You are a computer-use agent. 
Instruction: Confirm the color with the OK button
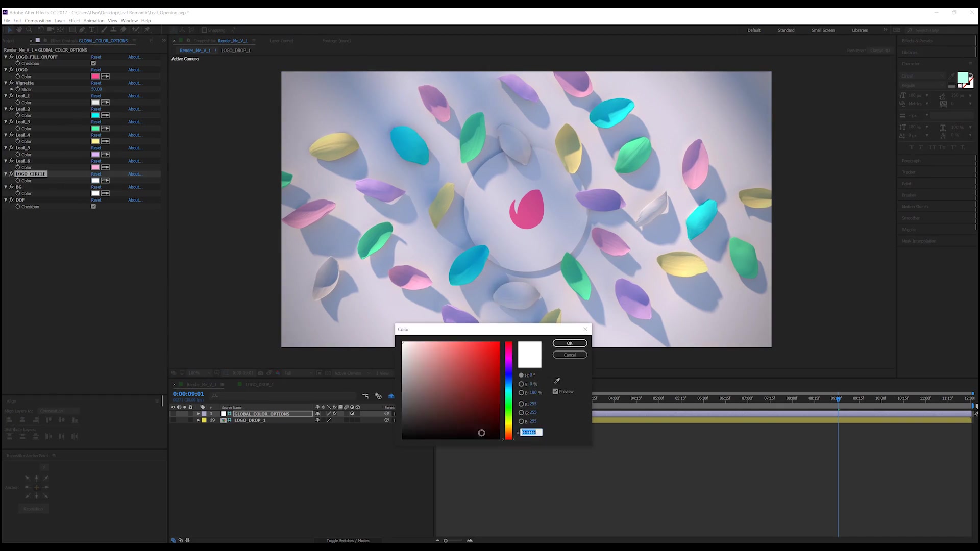point(570,343)
